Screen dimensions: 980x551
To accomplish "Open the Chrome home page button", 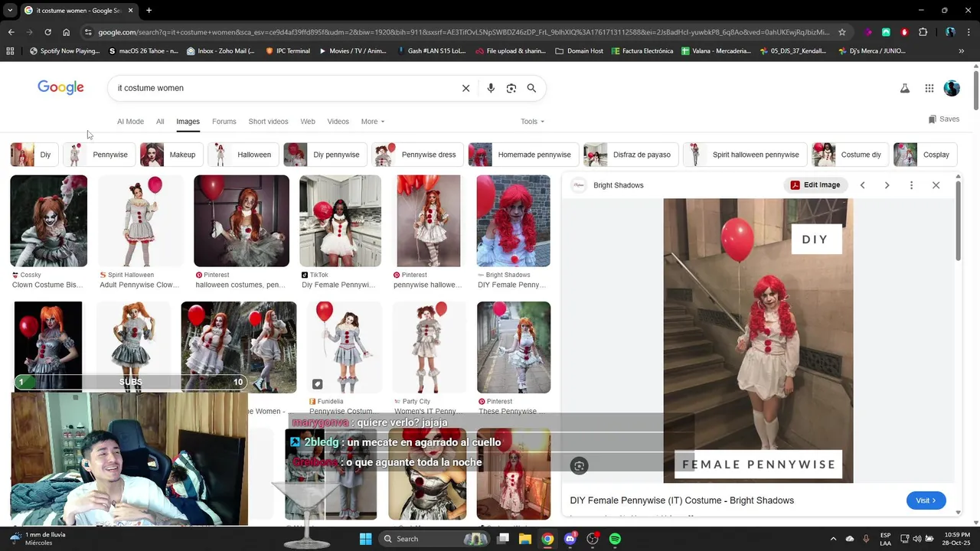I will [x=66, y=32].
